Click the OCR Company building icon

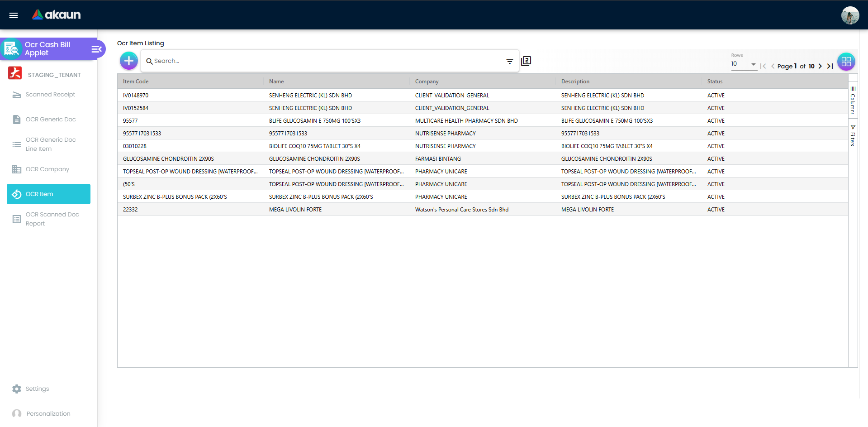click(x=17, y=169)
